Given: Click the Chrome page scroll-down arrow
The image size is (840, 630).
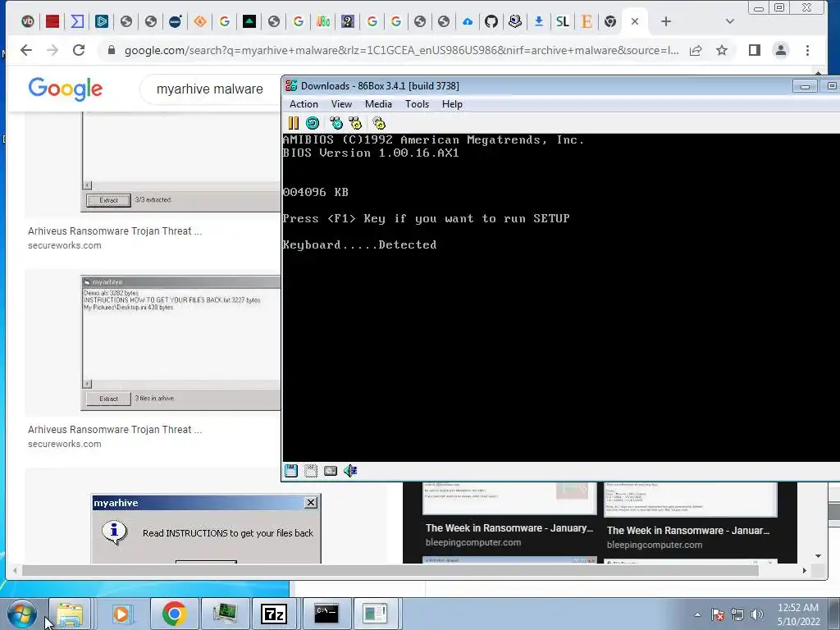Looking at the screenshot, I should 818,556.
